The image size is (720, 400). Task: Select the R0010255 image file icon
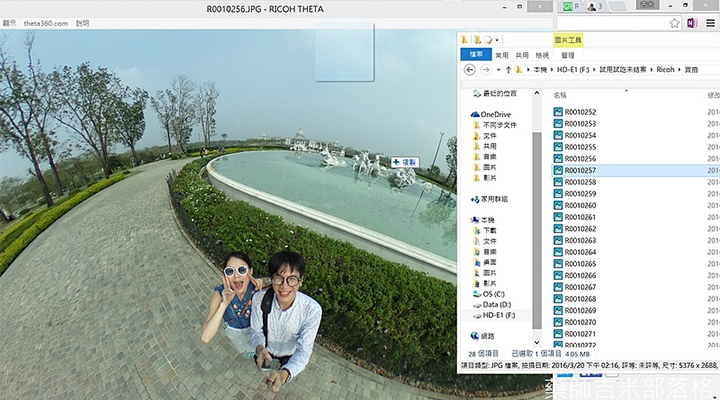558,147
